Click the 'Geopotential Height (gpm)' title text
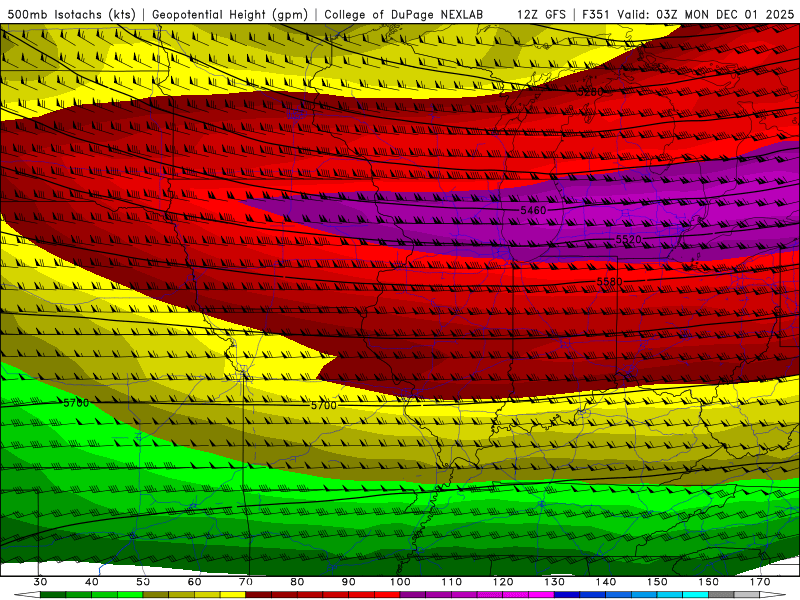 (230, 14)
